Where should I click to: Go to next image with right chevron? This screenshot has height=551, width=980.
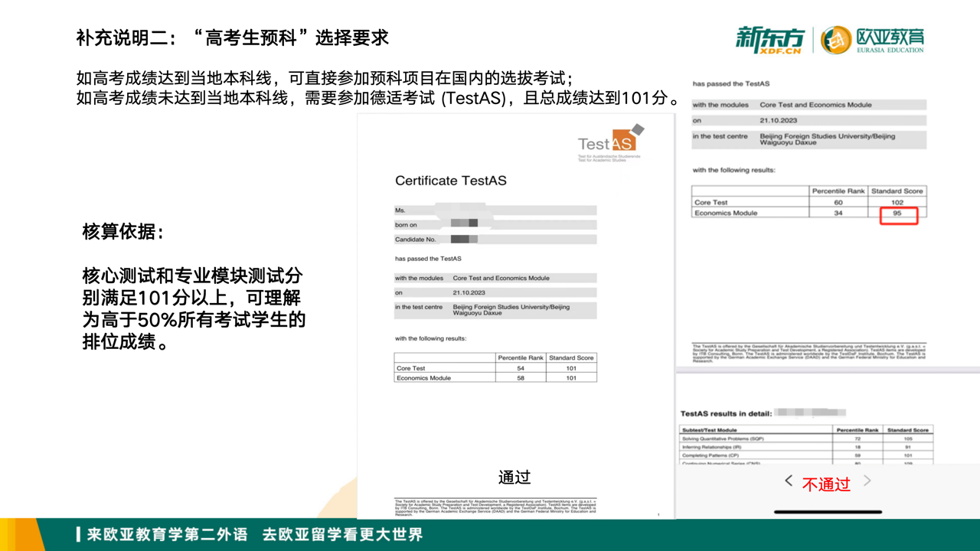coord(867,481)
